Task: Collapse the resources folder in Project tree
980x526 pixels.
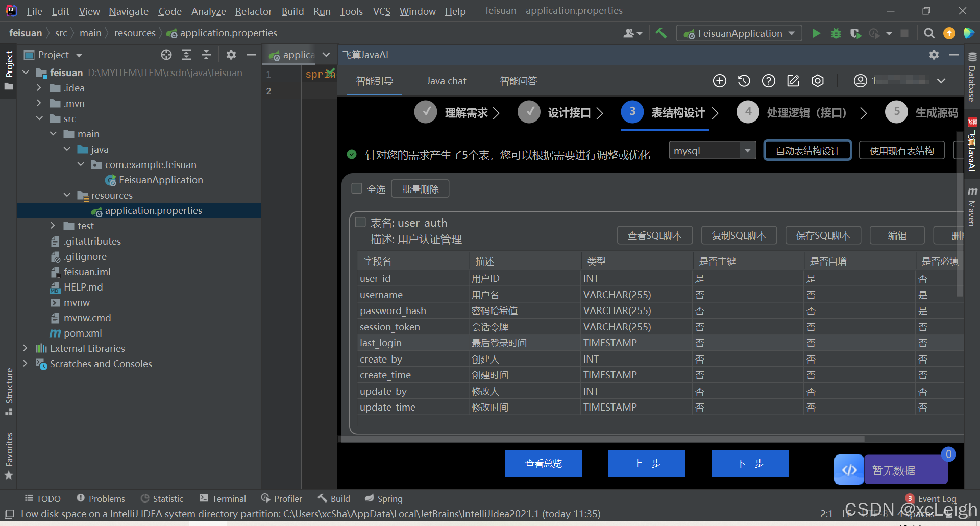Action: 67,195
